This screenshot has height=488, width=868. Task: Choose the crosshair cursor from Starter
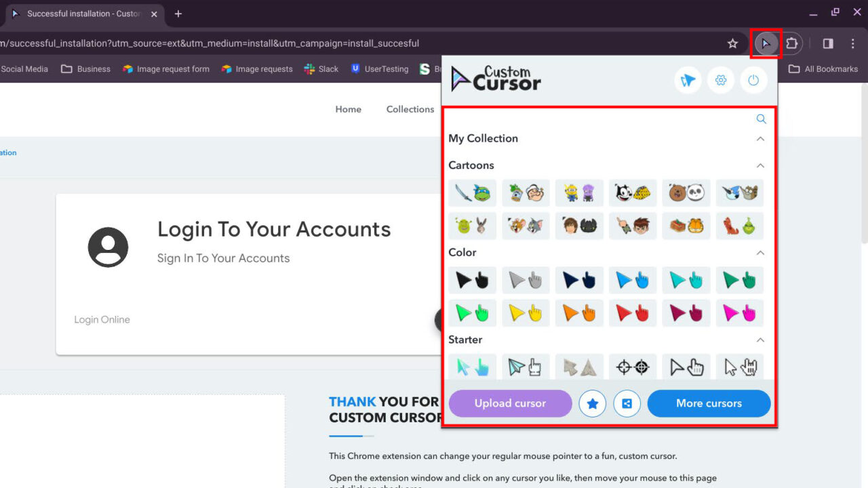coord(633,367)
